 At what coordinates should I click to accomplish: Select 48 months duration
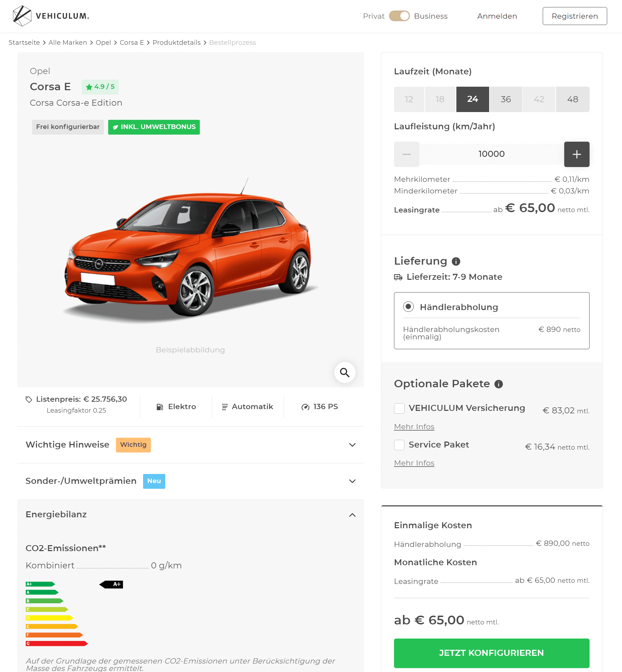573,99
